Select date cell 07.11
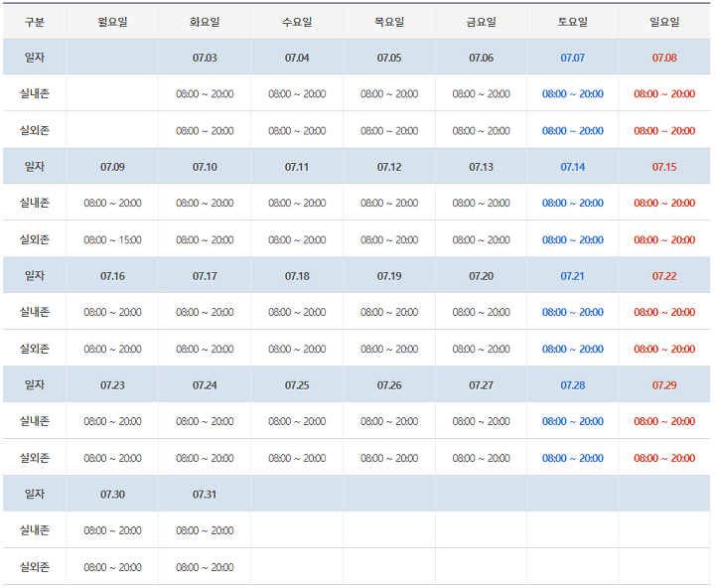 pyautogui.click(x=297, y=167)
